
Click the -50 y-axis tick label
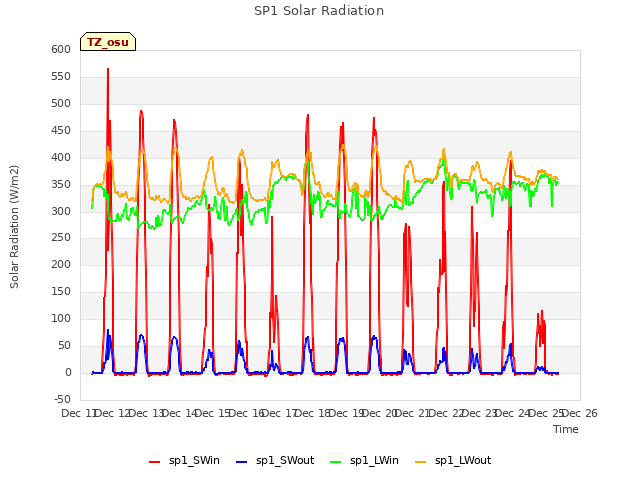[62, 399]
